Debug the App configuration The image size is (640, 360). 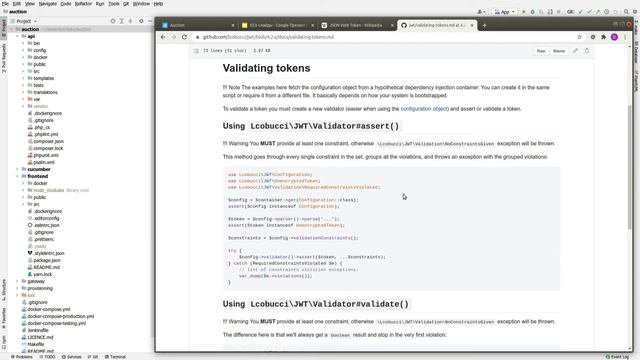coord(532,12)
